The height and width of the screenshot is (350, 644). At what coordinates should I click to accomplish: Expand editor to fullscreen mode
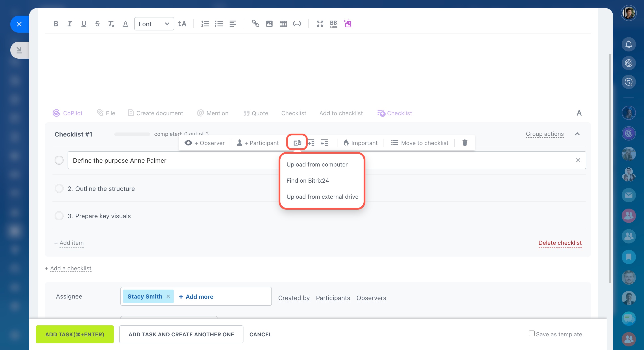[320, 24]
